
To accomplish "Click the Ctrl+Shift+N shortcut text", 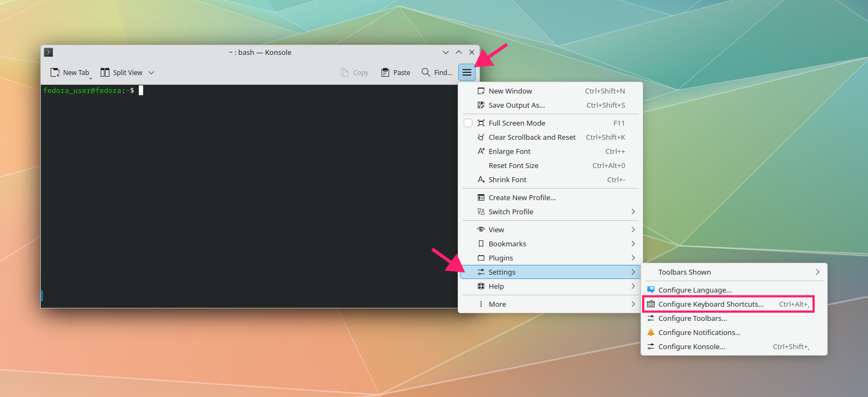I will pos(605,91).
